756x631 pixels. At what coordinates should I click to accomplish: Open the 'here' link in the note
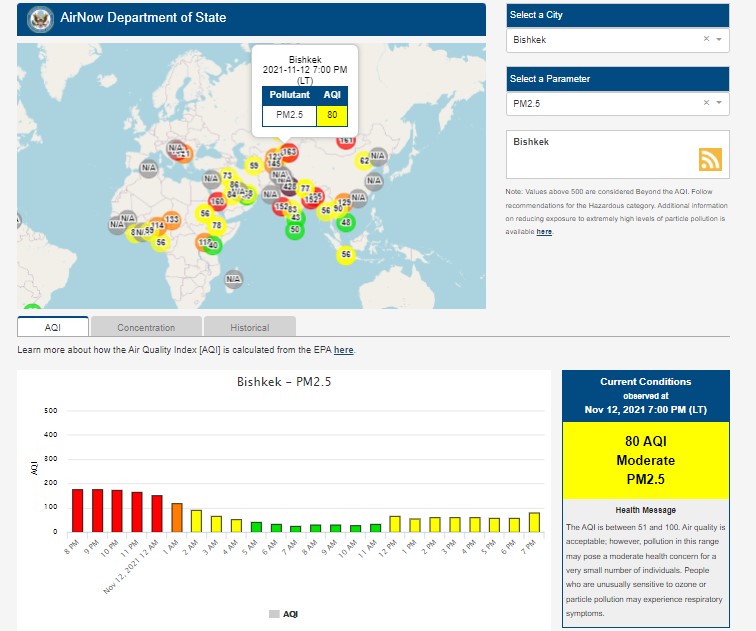(x=544, y=232)
